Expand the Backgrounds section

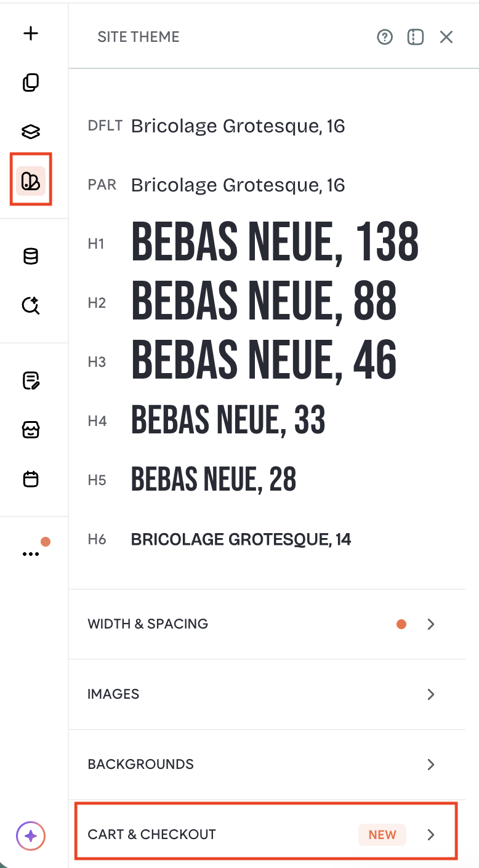click(x=267, y=765)
